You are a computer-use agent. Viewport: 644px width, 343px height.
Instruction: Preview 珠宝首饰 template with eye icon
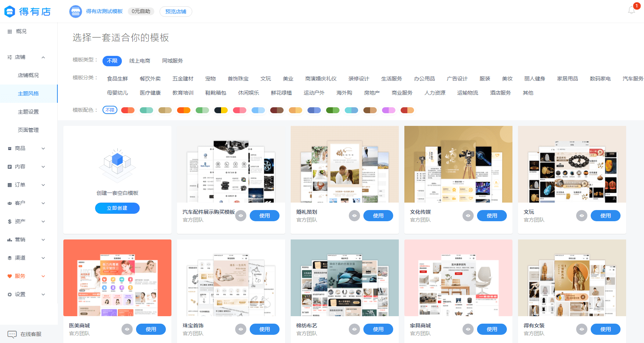pos(241,329)
